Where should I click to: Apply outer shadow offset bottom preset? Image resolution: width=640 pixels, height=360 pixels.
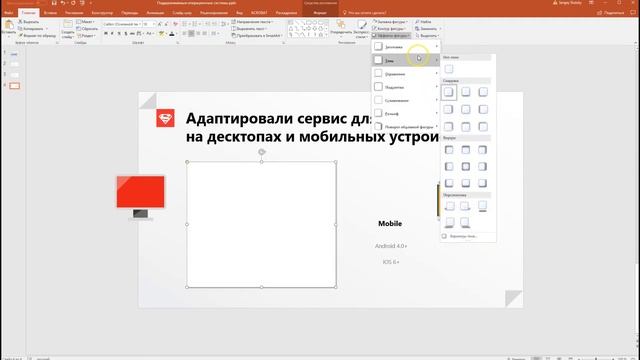466,92
